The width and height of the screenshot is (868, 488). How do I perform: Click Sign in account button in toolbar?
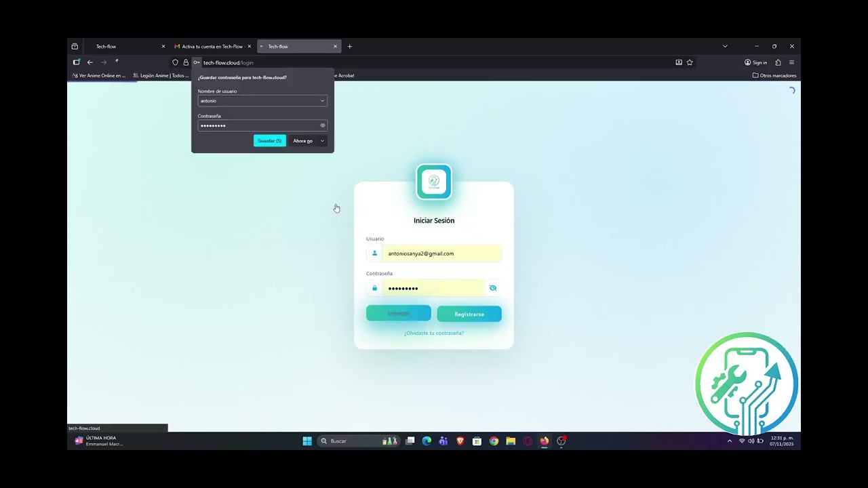coord(755,62)
